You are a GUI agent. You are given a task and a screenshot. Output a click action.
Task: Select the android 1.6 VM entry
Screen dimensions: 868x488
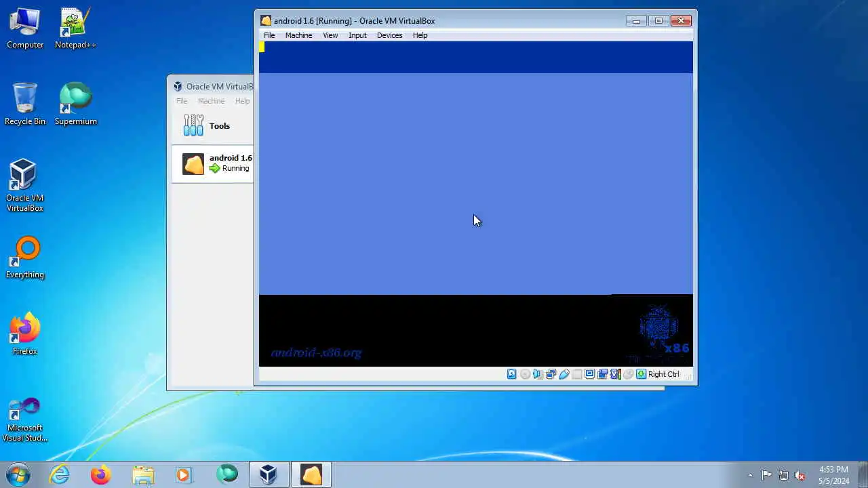(213, 163)
